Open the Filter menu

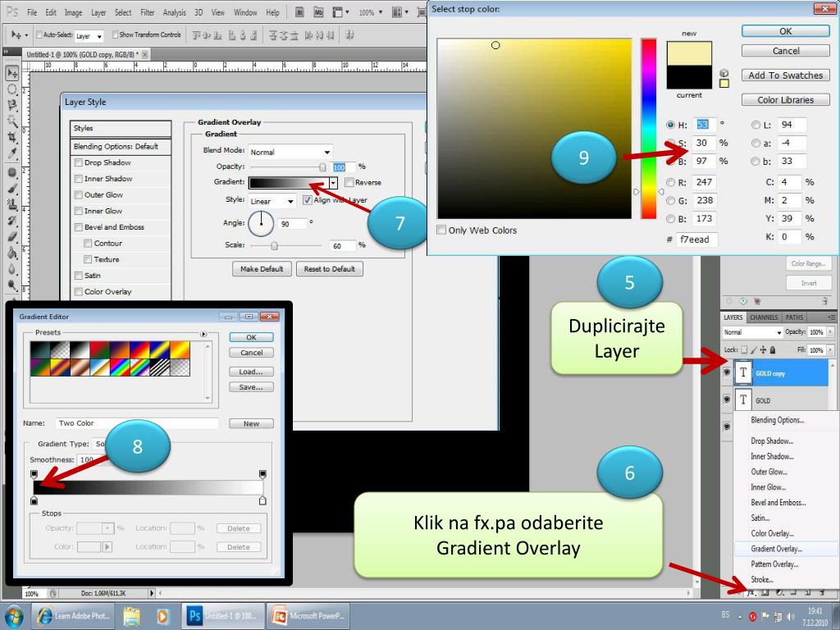148,12
